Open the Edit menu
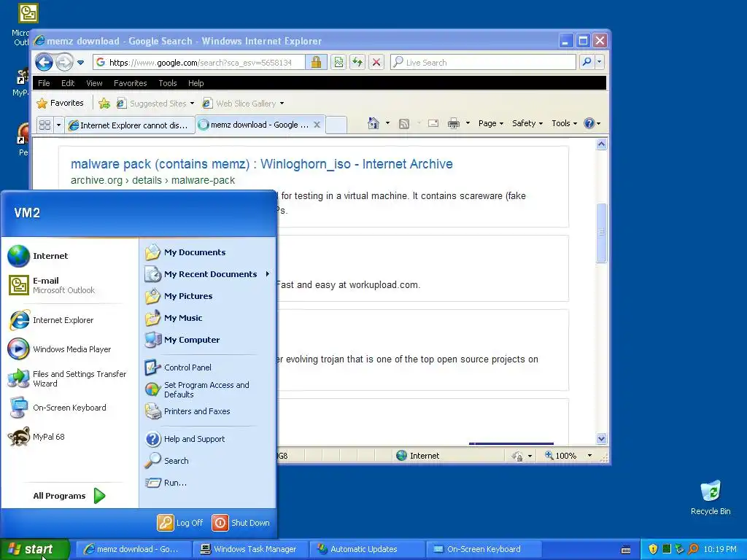 (x=68, y=83)
